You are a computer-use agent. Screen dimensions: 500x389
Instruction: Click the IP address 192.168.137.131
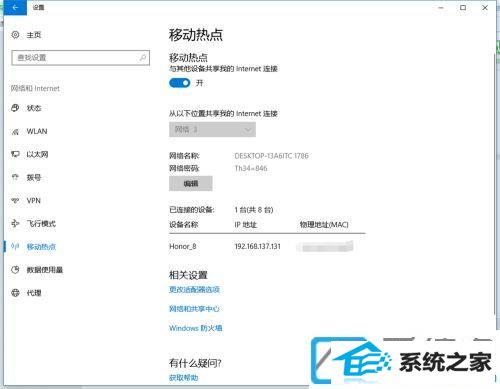click(258, 247)
